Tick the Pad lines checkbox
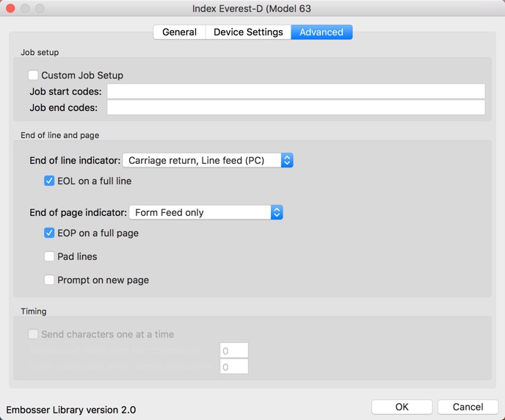505x420 pixels. 49,256
